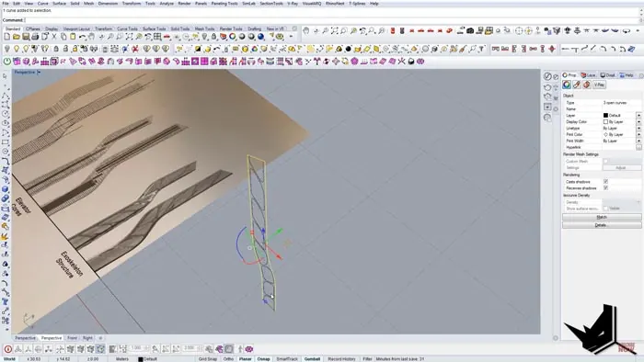Image resolution: width=644 pixels, height=362 pixels.
Task: Toggle Gumball in the status bar
Action: coord(312,358)
